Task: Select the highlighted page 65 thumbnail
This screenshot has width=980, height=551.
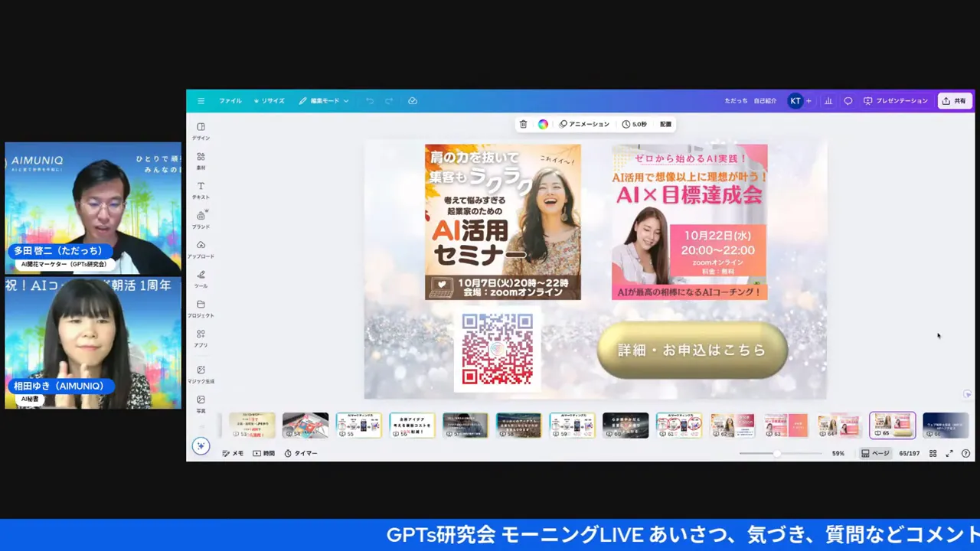Action: tap(893, 425)
